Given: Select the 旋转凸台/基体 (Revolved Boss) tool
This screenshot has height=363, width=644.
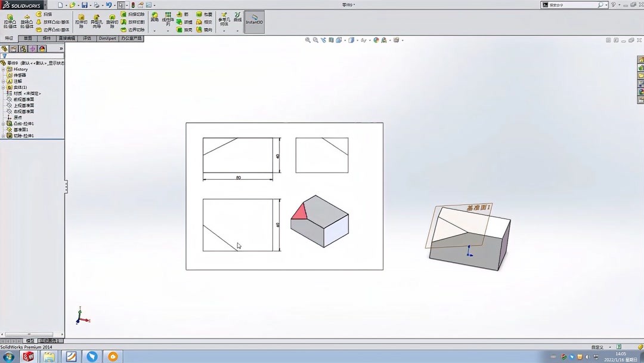Looking at the screenshot, I should coord(26,20).
